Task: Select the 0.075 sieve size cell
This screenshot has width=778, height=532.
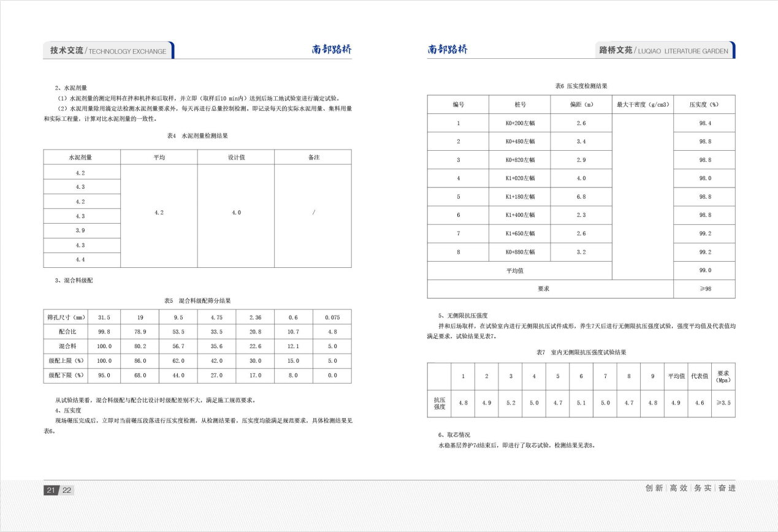Action: point(332,317)
